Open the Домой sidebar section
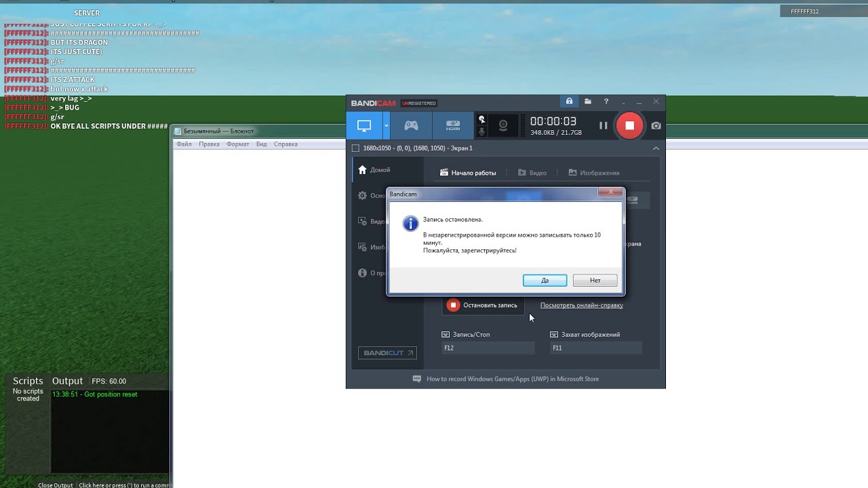This screenshot has height=488, width=868. pos(374,169)
